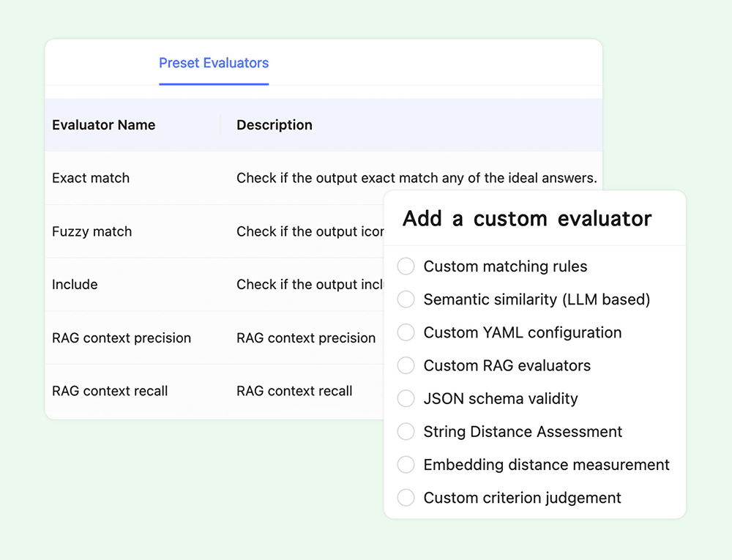Select Custom YAML configuration
Viewport: 732px width, 560px height.
tap(406, 332)
